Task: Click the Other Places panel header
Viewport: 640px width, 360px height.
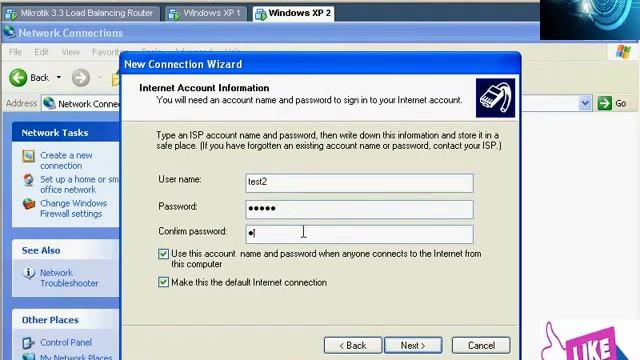Action: (x=65, y=320)
